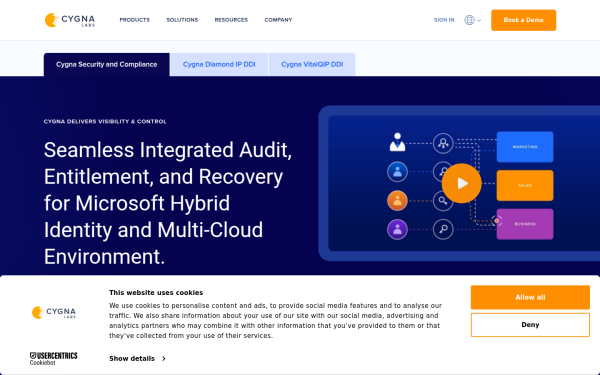Click the red target marker near BUSINESS
Screen dimensions: 600x375
coord(497,221)
